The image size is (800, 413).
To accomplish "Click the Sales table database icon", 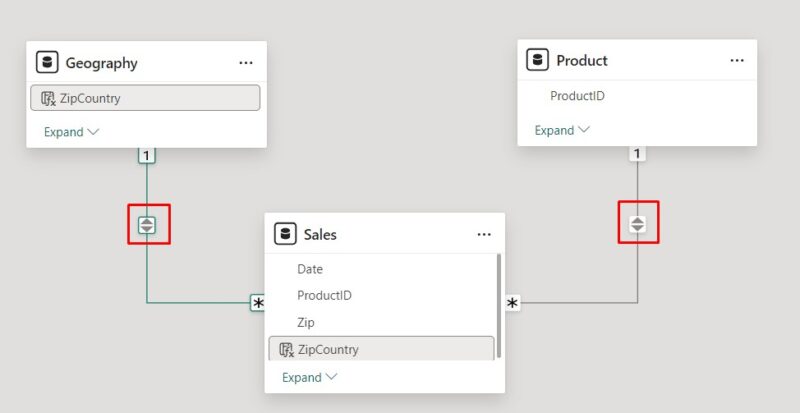I will click(x=285, y=234).
